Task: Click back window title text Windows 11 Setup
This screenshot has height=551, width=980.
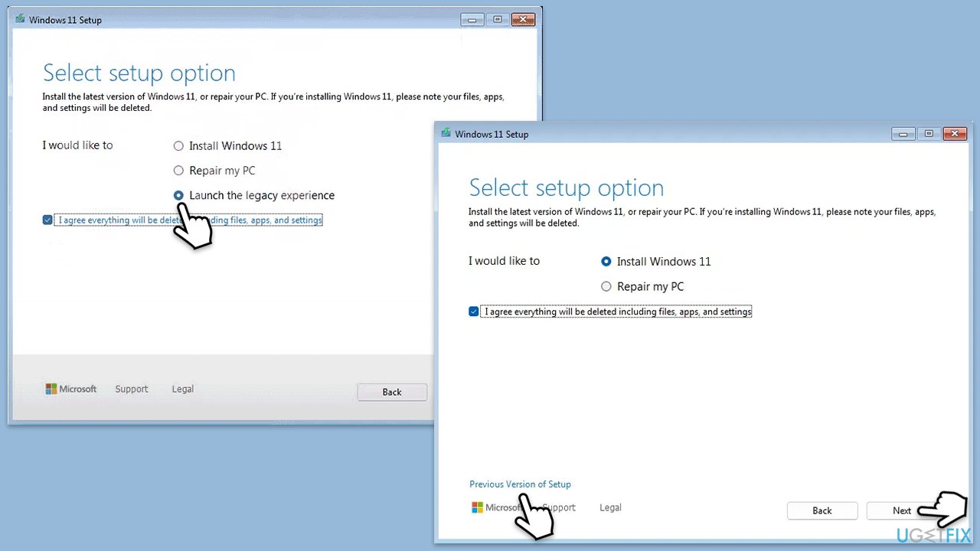Action: (x=65, y=20)
